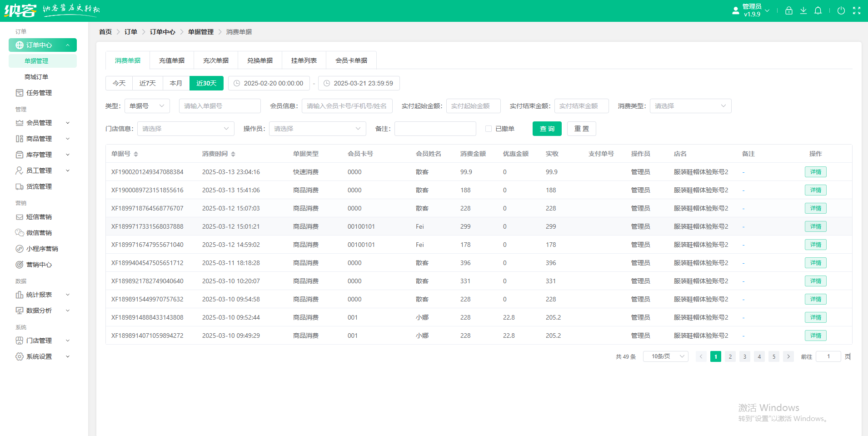Go to next page arrow
The image size is (868, 436).
[788, 356]
